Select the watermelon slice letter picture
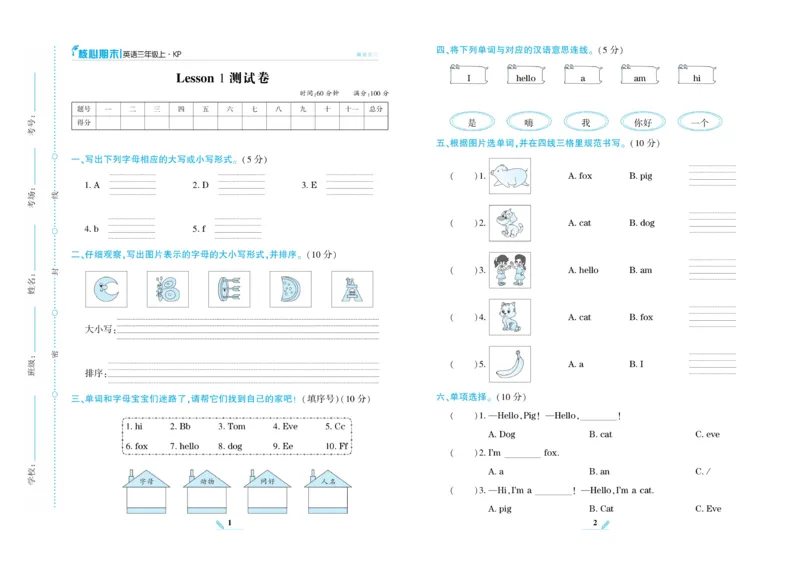Image resolution: width=800 pixels, height=585 pixels. 288,287
